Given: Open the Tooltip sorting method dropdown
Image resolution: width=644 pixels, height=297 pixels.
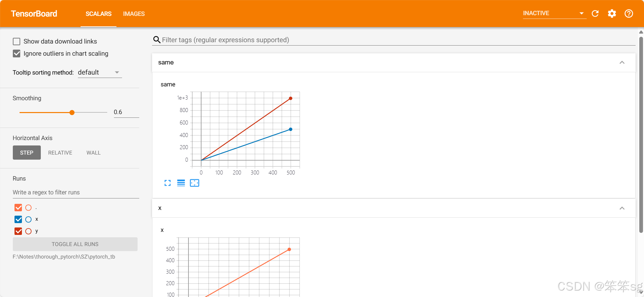Looking at the screenshot, I should (100, 73).
